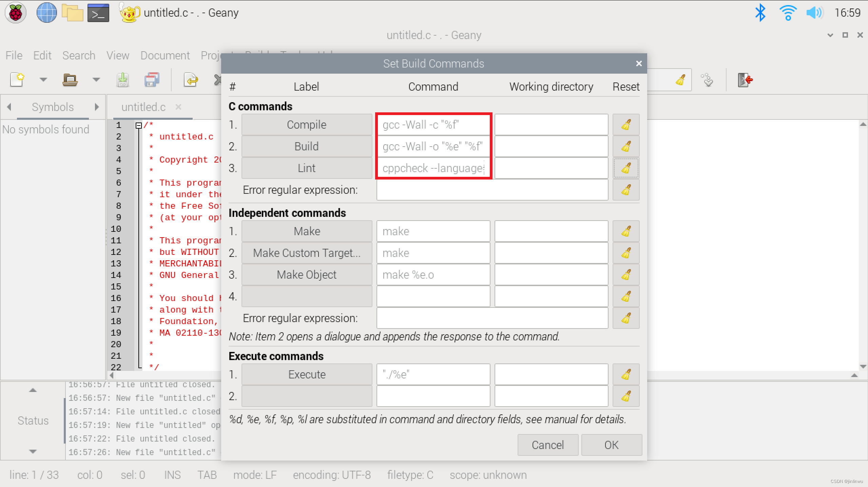Click the editor scrollbar up arrow
Viewport: 868px width, 487px height.
pos(863,124)
